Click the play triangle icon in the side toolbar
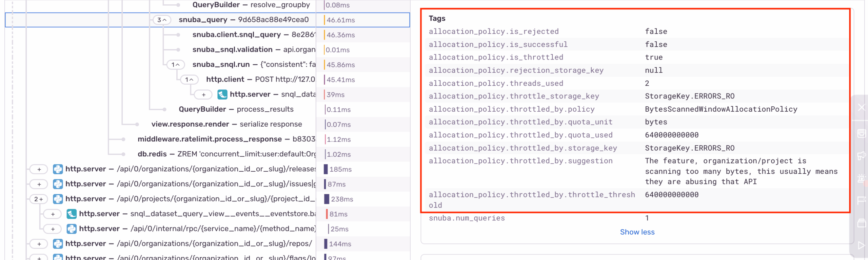 click(861, 245)
